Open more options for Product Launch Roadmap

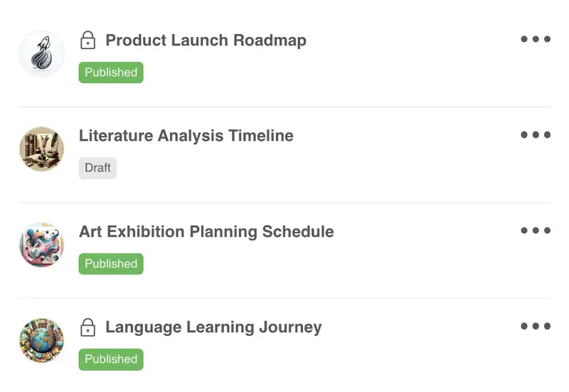click(x=536, y=39)
